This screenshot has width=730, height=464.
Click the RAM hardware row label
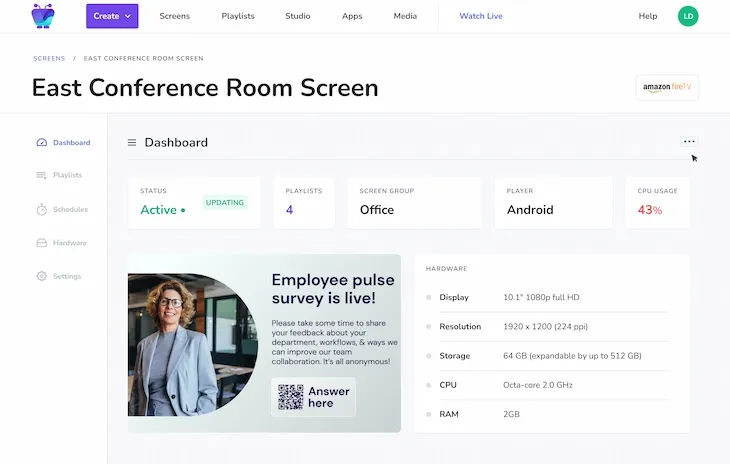[449, 414]
